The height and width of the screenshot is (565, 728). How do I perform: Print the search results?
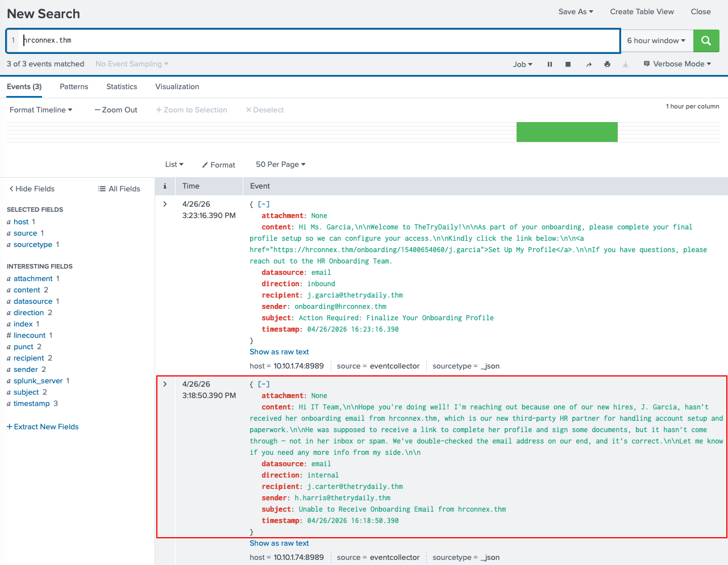point(607,64)
